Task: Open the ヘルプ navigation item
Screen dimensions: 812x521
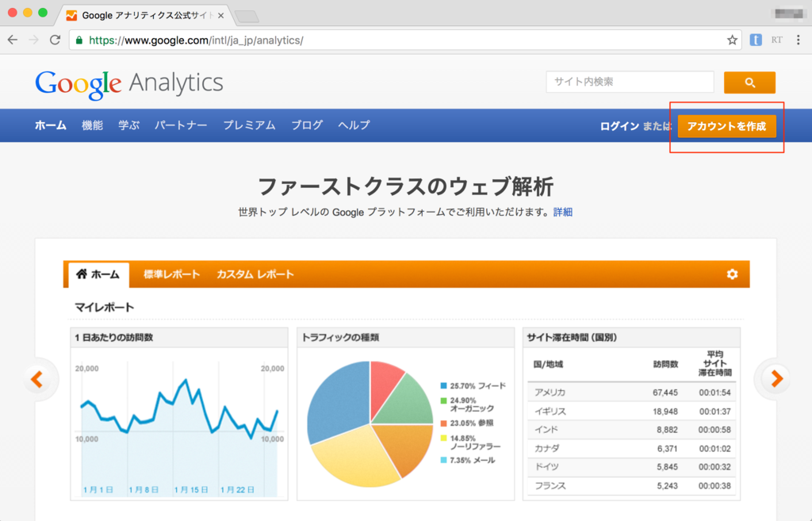Action: click(354, 125)
